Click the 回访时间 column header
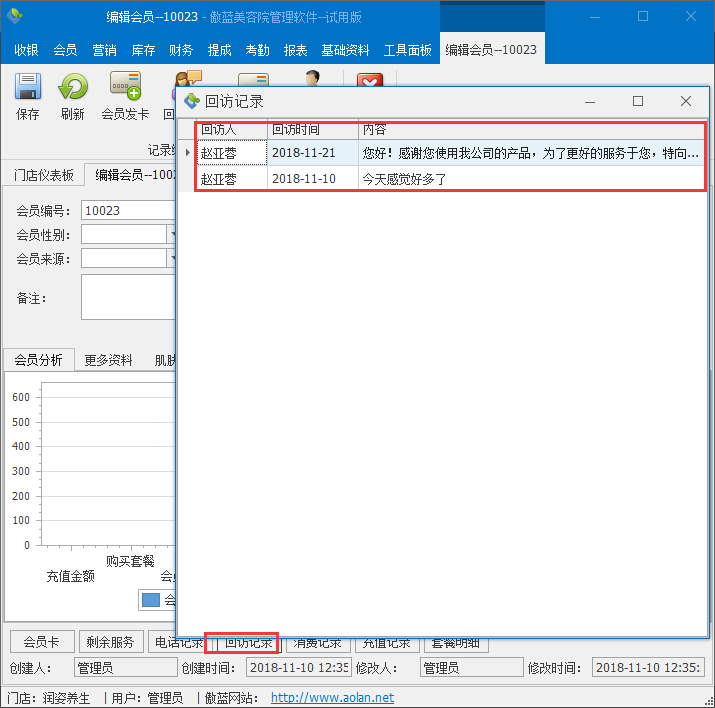Screen dimensions: 715x708 coord(313,130)
